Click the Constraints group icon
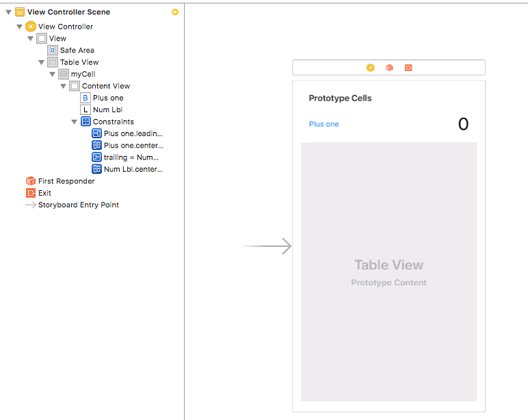Viewport: 528px width, 420px height. tap(85, 122)
